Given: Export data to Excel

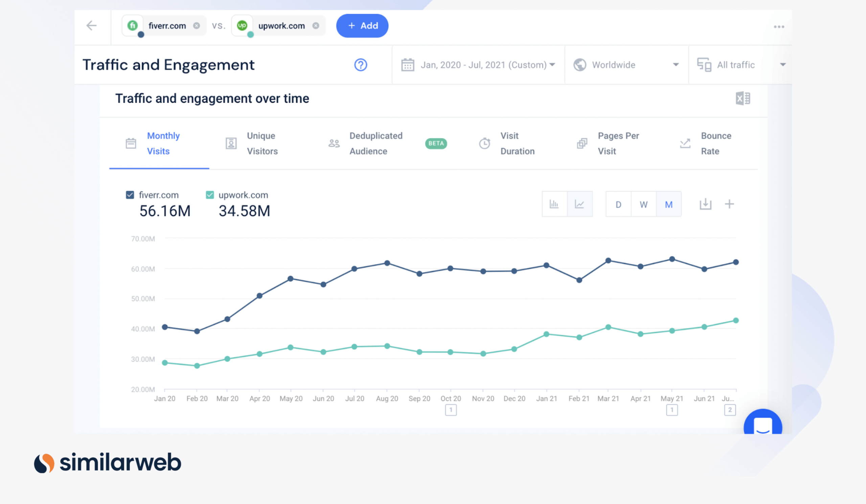Looking at the screenshot, I should pyautogui.click(x=743, y=98).
